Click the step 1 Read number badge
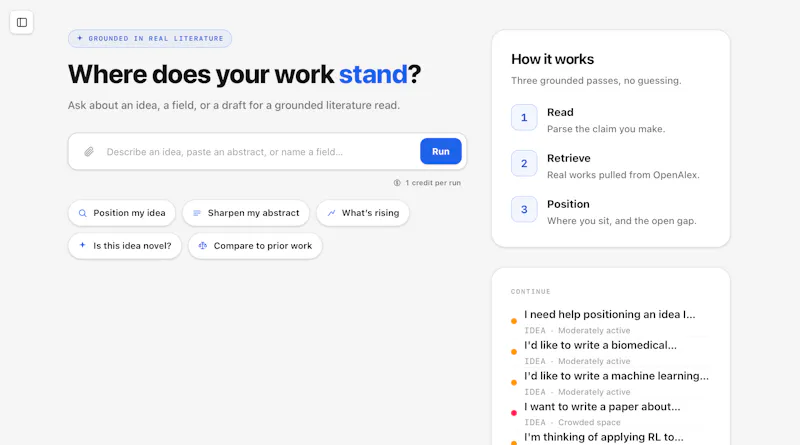Image resolution: width=800 pixels, height=445 pixels. coord(524,118)
